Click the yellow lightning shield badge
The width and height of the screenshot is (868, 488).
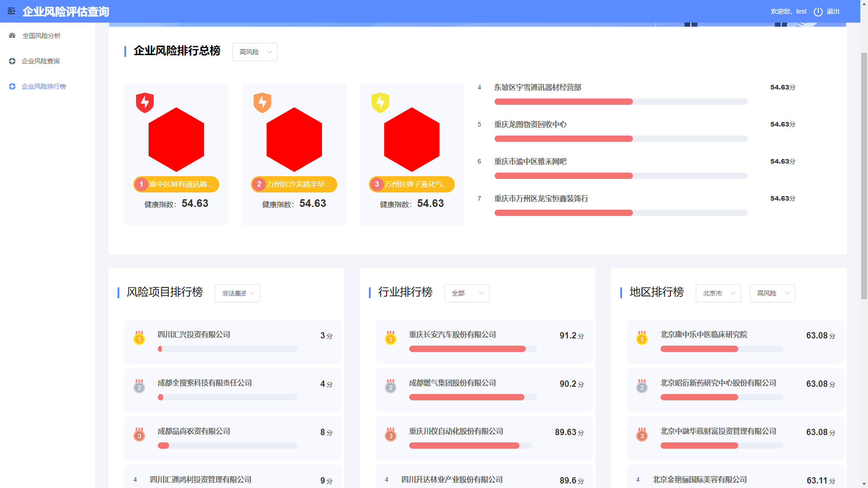point(380,103)
